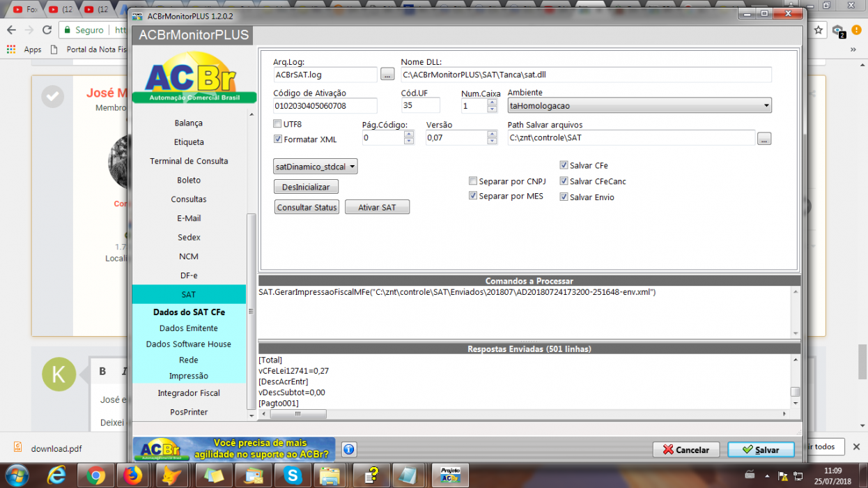The height and width of the screenshot is (488, 868).
Task: Click the Cancelar button
Action: (x=685, y=450)
